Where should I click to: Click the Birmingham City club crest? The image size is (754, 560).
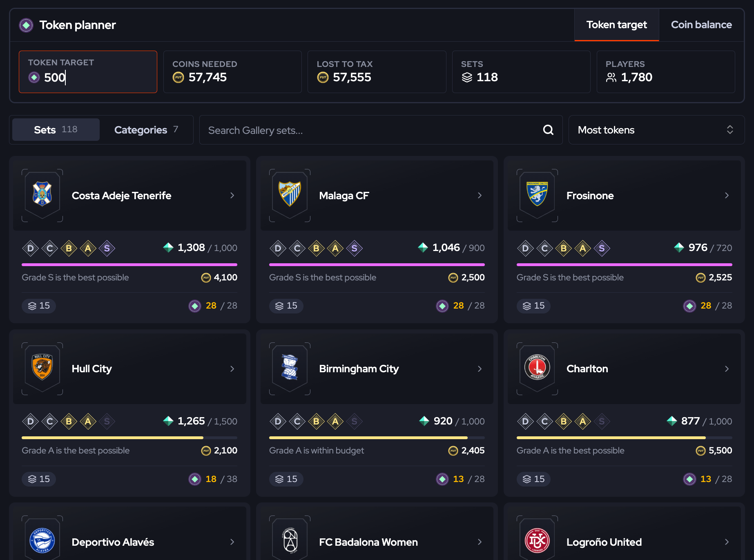coord(290,367)
